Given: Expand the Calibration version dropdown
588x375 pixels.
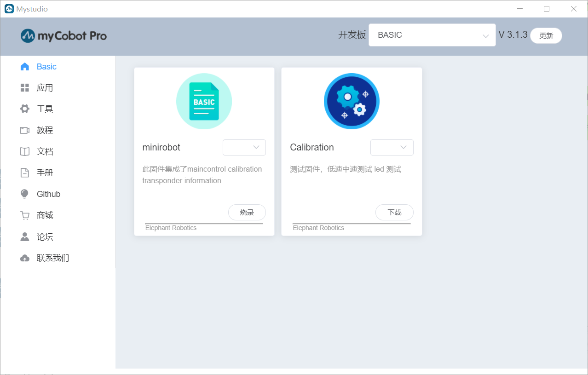Looking at the screenshot, I should pos(392,147).
